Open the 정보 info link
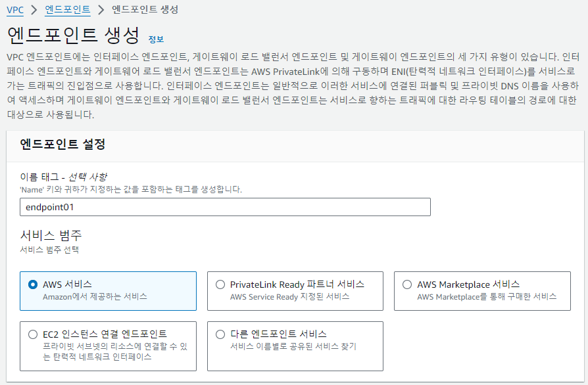588x385 pixels. (x=156, y=39)
